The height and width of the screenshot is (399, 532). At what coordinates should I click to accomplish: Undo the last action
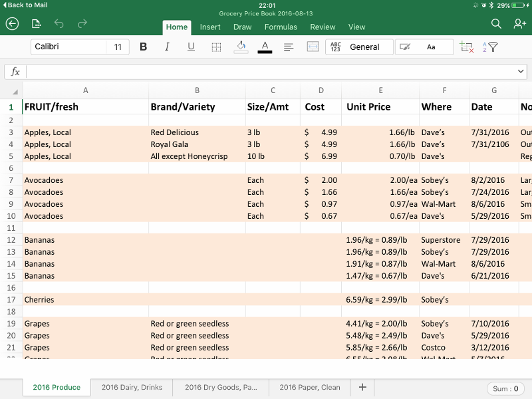(59, 24)
